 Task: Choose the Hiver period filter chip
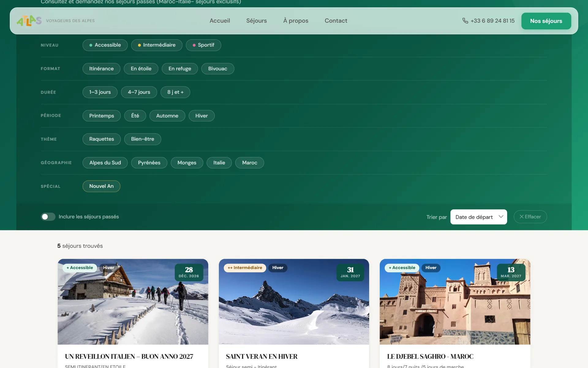202,116
